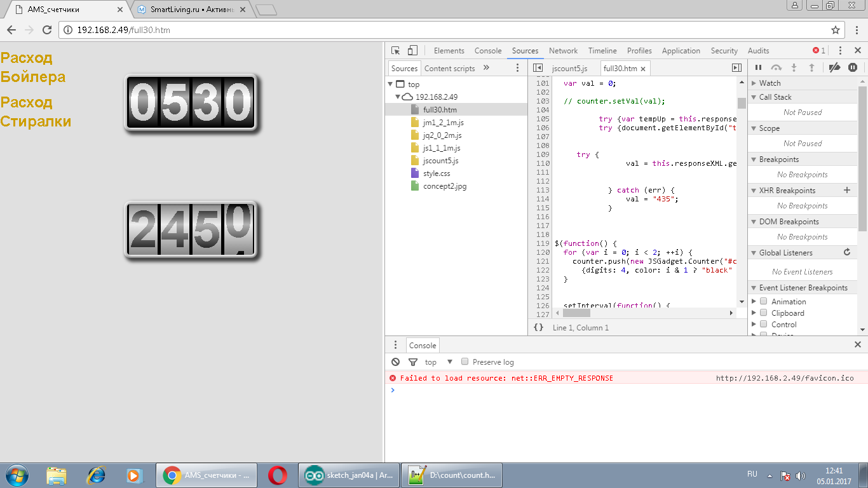Enable the Preserve log checkbox
868x488 pixels.
point(465,362)
